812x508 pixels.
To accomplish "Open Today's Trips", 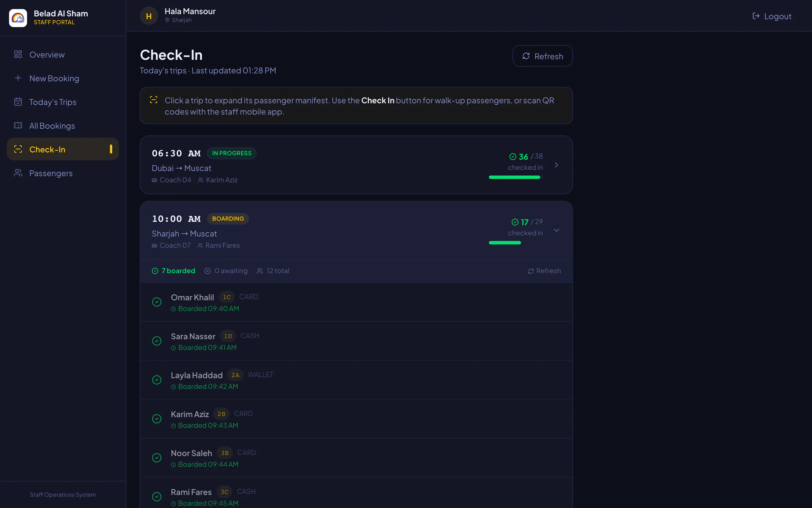I will [x=63, y=102].
